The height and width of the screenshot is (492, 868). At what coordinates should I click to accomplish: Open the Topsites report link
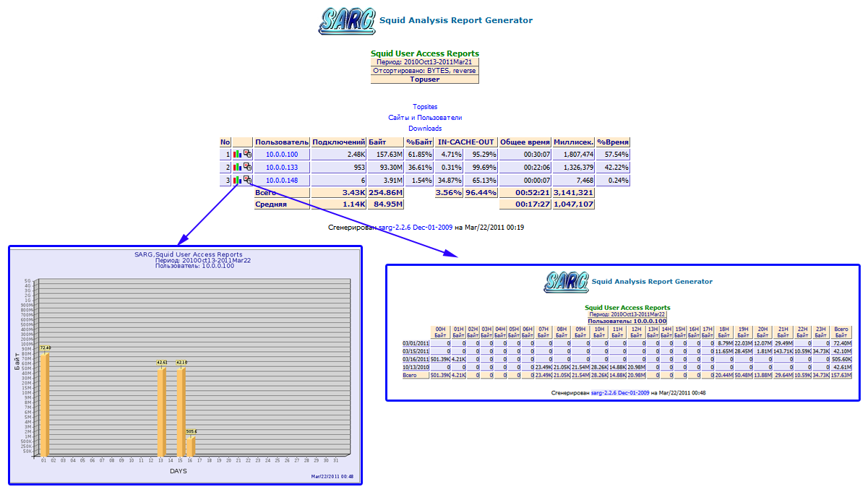pos(425,107)
